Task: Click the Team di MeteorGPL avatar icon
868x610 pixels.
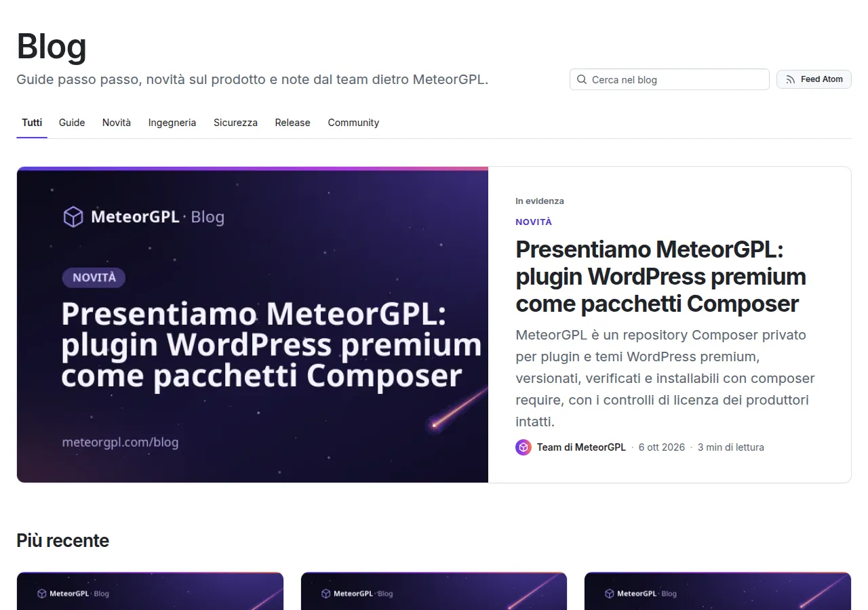Action: 524,447
